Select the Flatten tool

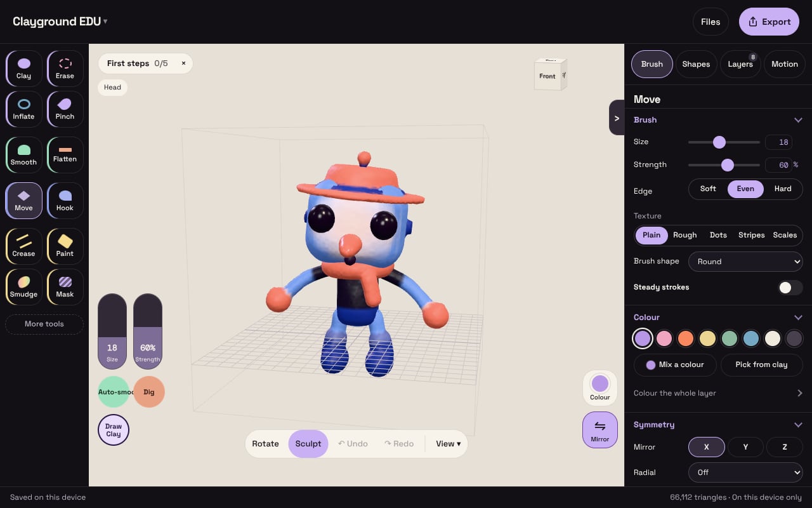coord(65,155)
